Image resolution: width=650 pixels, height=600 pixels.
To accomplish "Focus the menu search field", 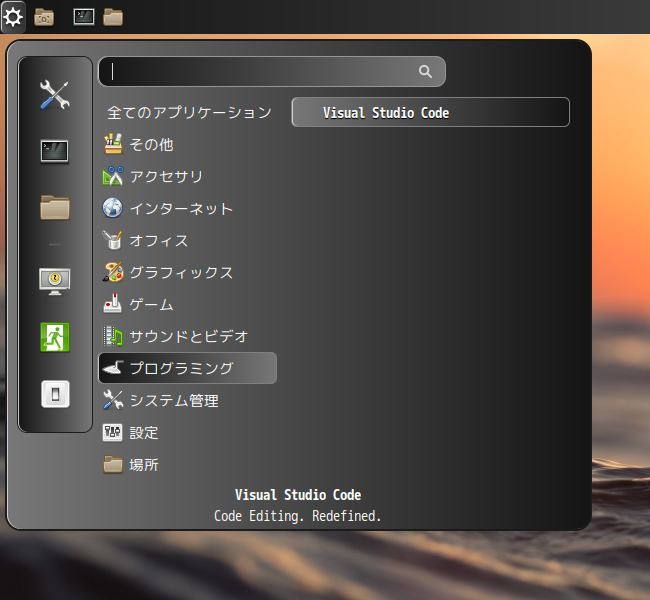I will pyautogui.click(x=272, y=71).
